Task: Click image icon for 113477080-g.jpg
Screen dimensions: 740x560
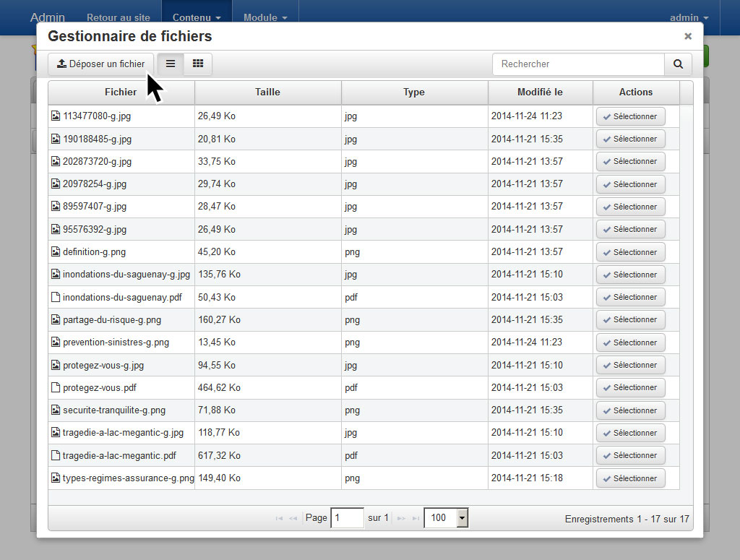Action: [56, 116]
